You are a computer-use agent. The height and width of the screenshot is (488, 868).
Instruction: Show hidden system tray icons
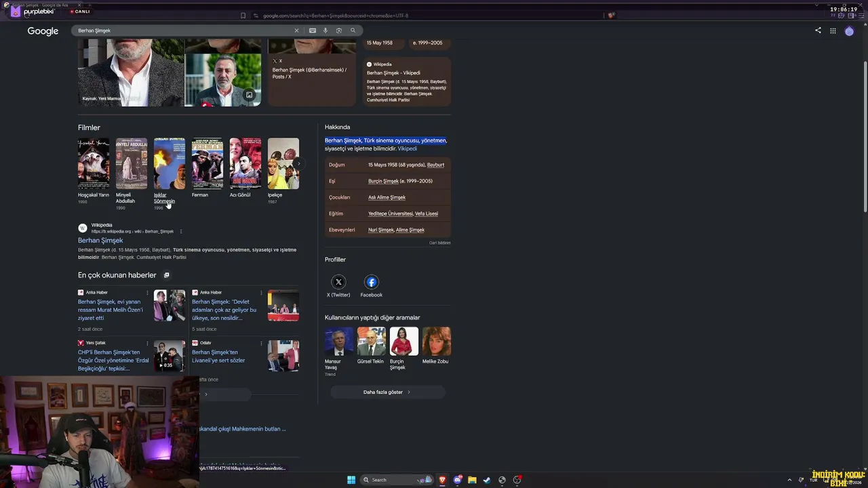pyautogui.click(x=789, y=480)
